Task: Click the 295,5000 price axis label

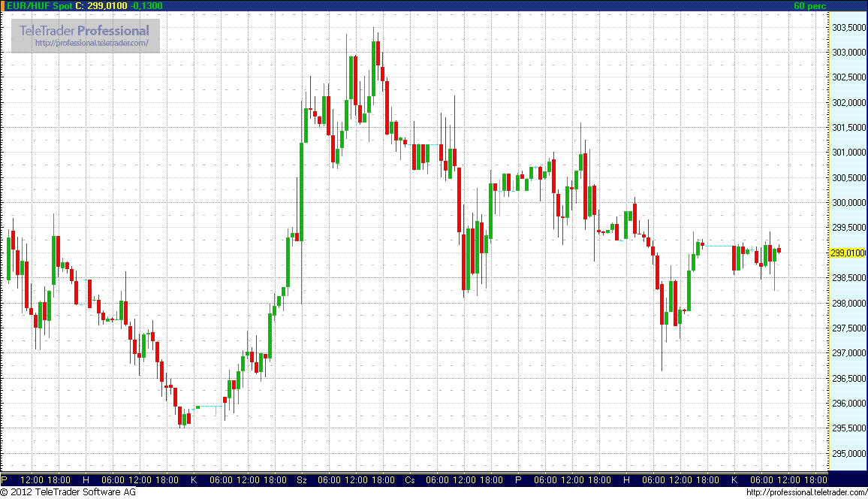Action: (x=849, y=428)
